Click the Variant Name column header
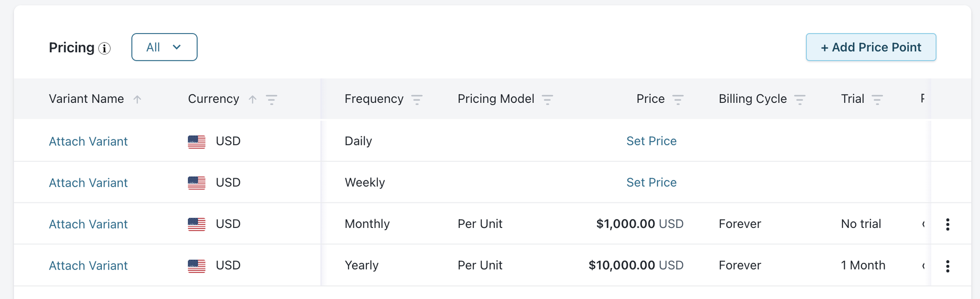This screenshot has width=980, height=299. click(x=87, y=99)
